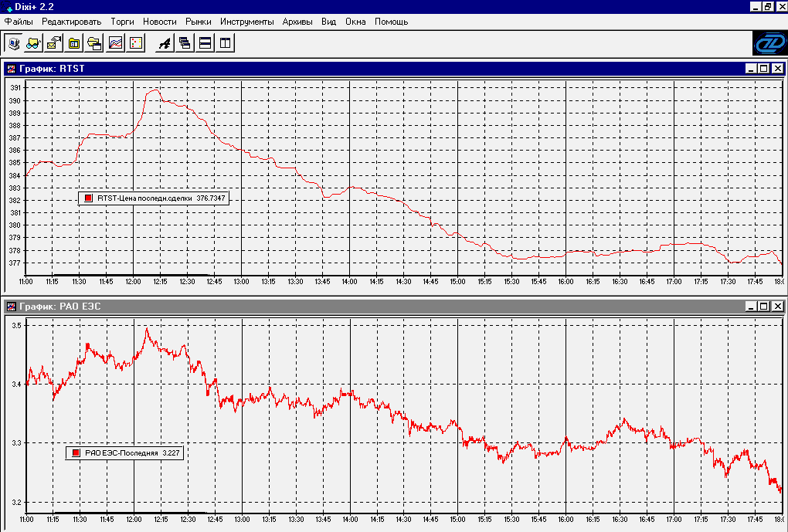Click the red swatch in РАО ЕЭС legend

[76, 452]
